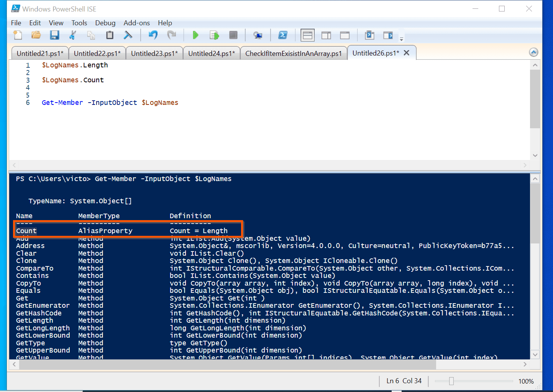Open the Help menu

tap(165, 23)
